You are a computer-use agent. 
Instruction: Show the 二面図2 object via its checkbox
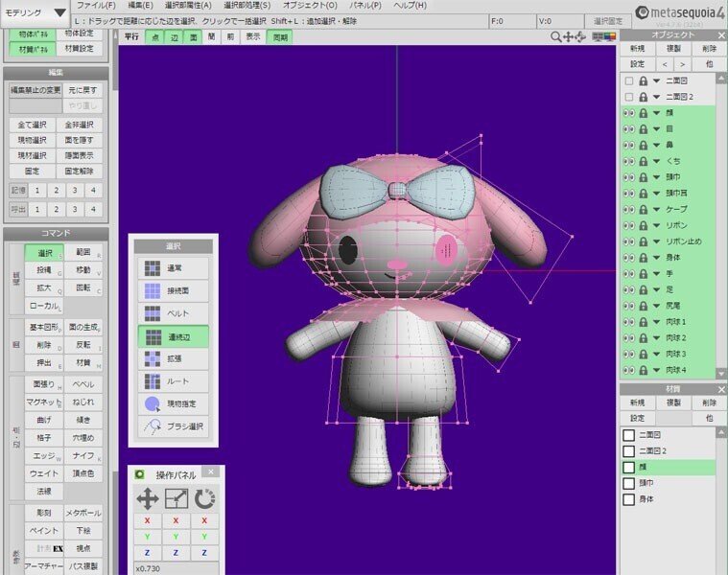tap(628, 97)
